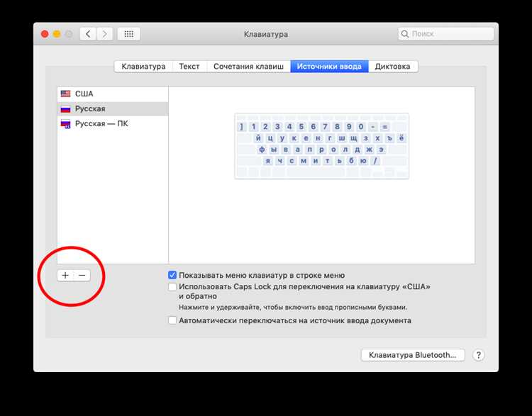Select США in input sources list
This screenshot has height=416, width=532.
[113, 94]
